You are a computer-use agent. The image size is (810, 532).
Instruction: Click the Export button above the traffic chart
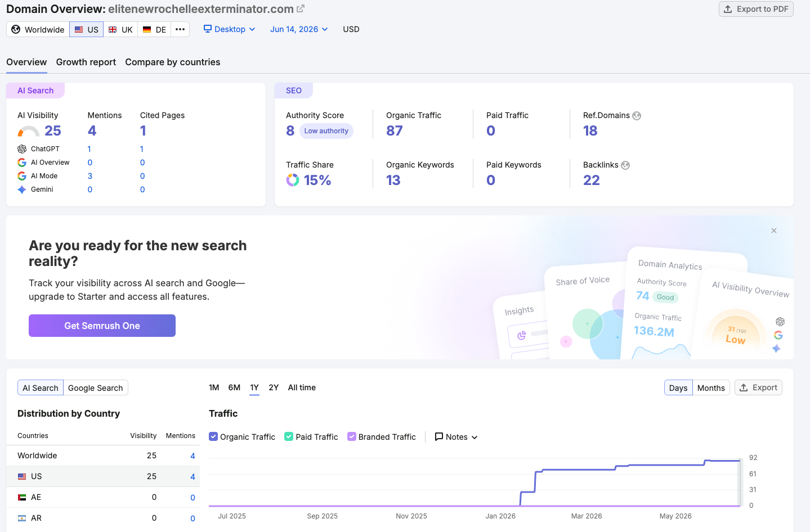point(758,387)
